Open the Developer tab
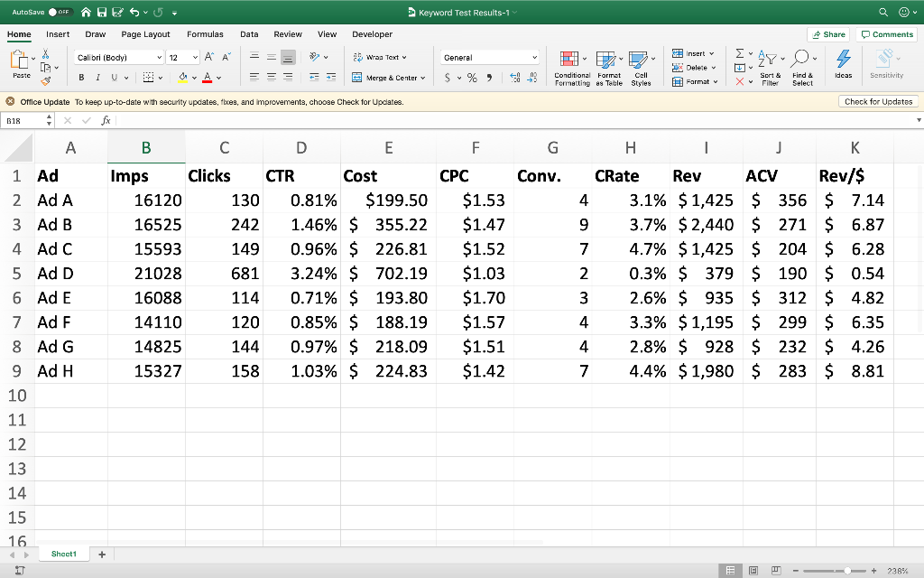Image resolution: width=924 pixels, height=578 pixels. click(x=372, y=34)
